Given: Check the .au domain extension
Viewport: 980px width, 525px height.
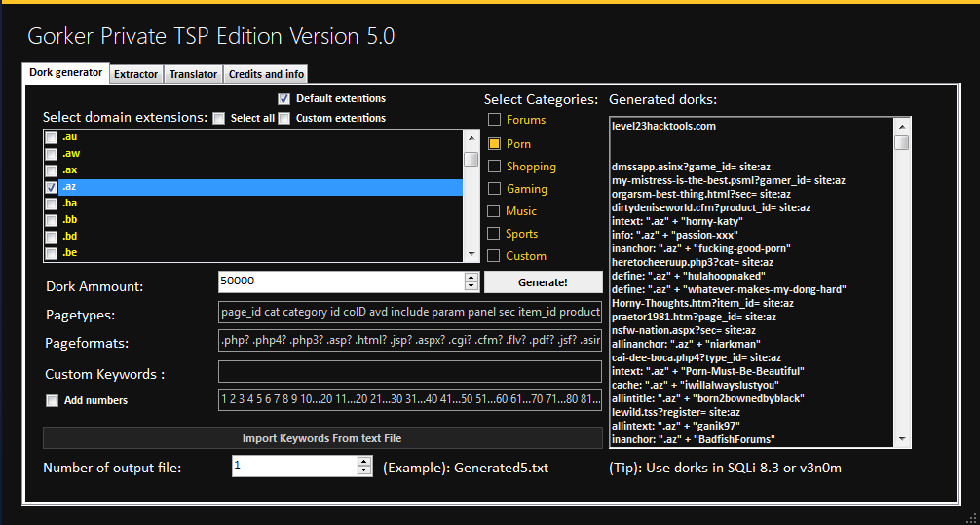Looking at the screenshot, I should point(52,137).
